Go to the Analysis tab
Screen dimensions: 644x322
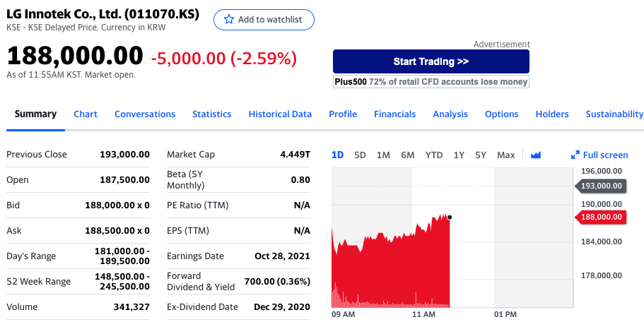click(450, 114)
